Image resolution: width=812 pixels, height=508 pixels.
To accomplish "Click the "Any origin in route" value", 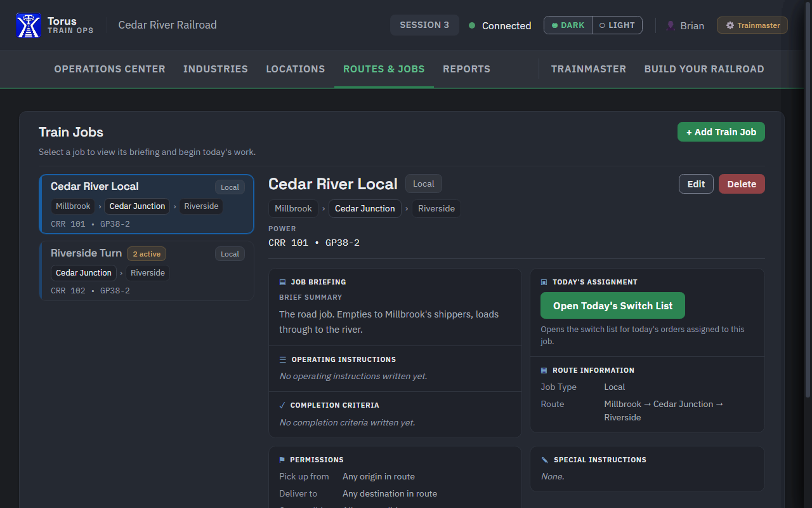I will tap(379, 476).
